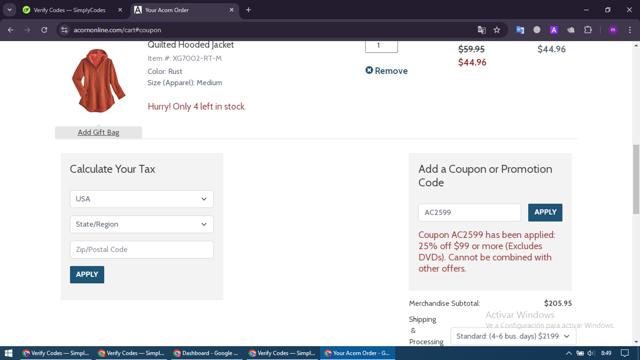Translate this page icon in address bar
640x360 pixels.
point(482,30)
